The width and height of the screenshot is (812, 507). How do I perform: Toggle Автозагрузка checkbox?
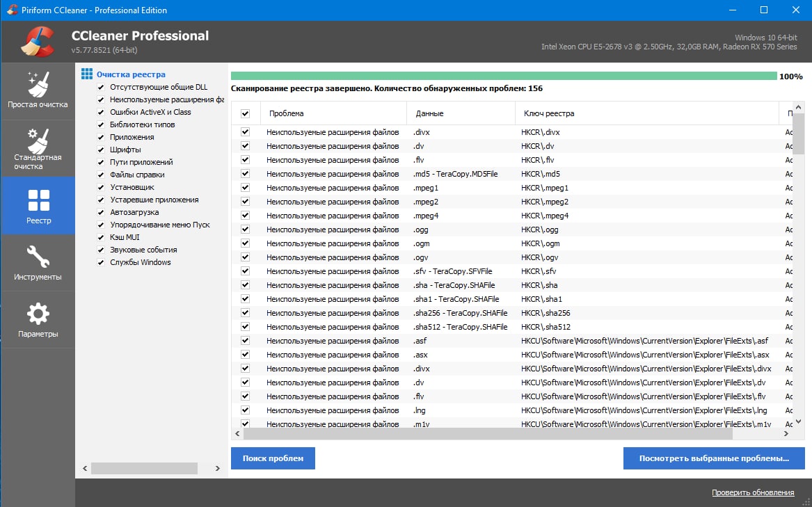pos(101,212)
